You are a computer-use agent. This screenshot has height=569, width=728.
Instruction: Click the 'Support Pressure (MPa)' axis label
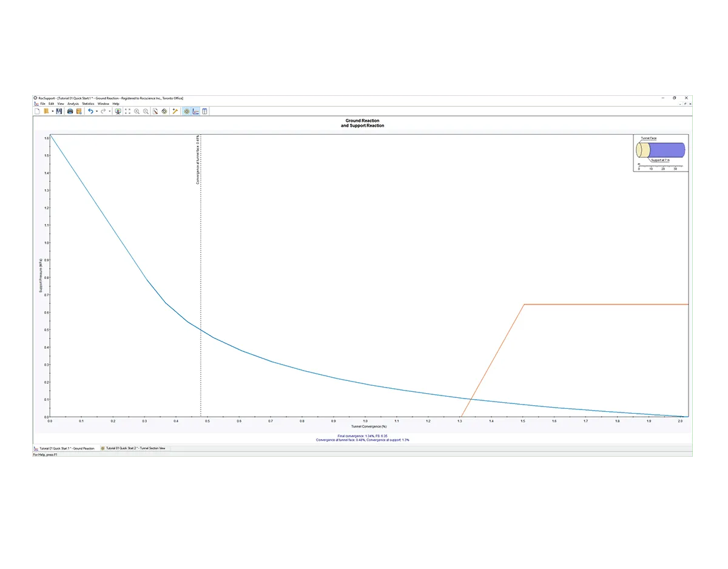[x=41, y=275]
